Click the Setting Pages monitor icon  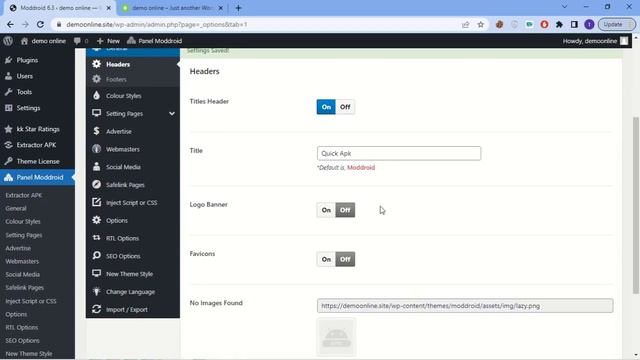click(96, 113)
